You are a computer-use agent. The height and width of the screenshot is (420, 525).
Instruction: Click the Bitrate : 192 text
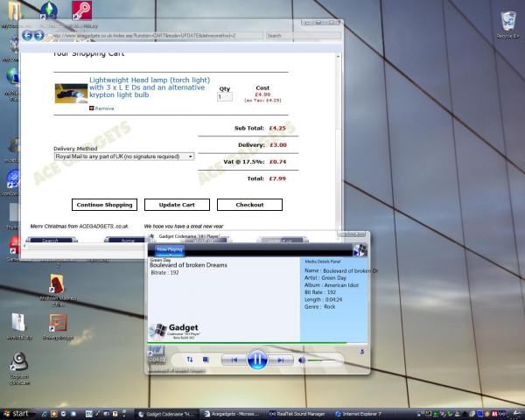164,273
